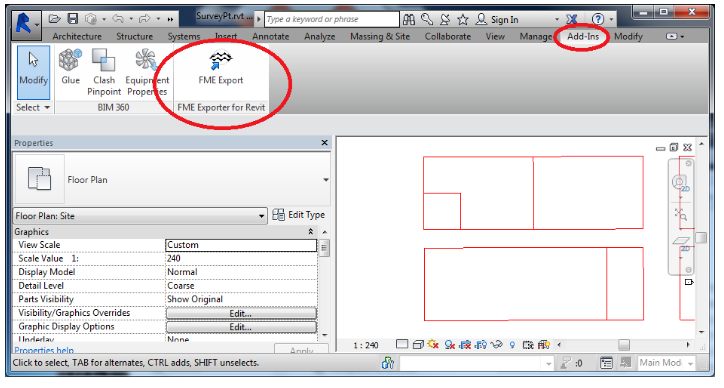Image resolution: width=724 pixels, height=388 pixels.
Task: Click the drawing area horizontal scrollbar thumb
Action: tap(624, 345)
